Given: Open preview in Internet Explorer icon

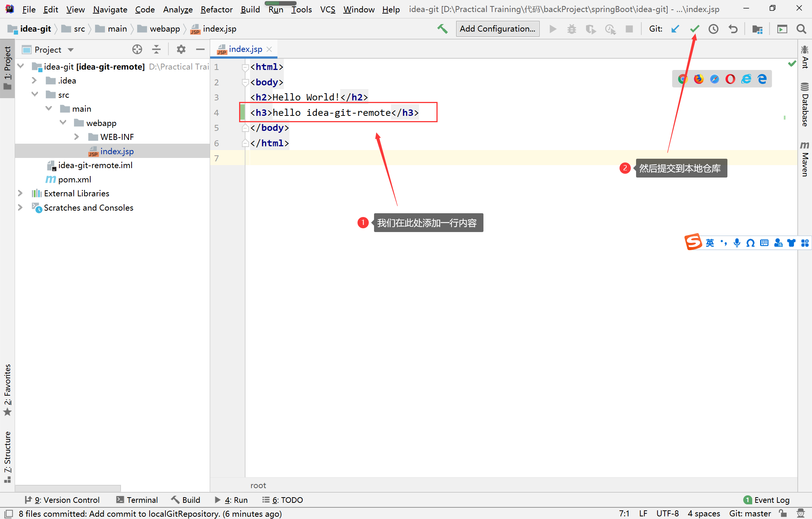Looking at the screenshot, I should [x=746, y=79].
